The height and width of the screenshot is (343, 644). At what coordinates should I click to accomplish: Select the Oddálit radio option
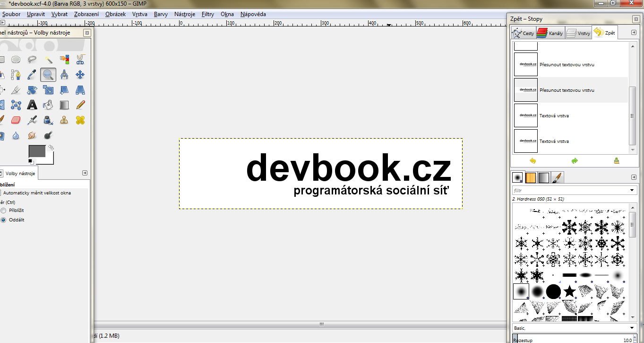tap(4, 220)
